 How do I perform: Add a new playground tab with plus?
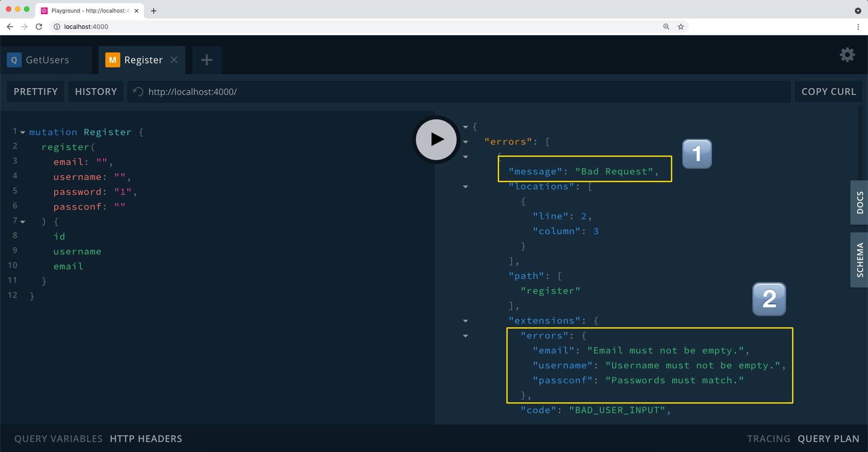pos(207,60)
